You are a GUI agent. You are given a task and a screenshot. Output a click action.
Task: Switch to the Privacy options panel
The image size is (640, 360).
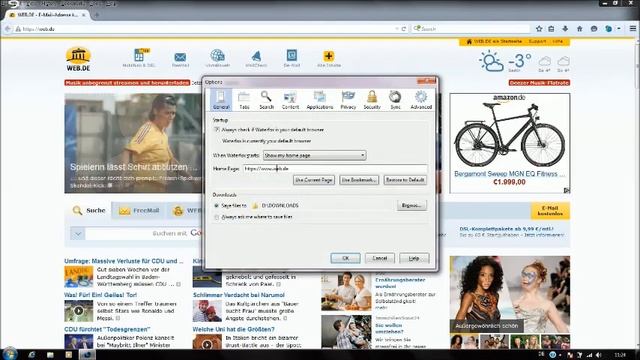point(348,100)
